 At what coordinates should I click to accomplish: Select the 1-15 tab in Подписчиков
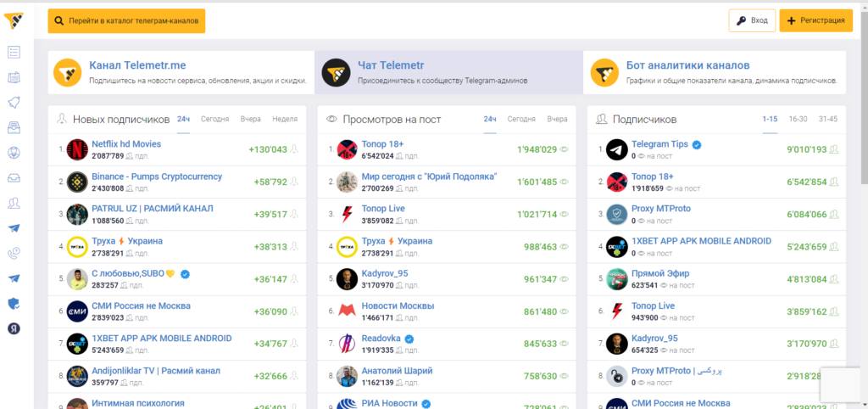coord(770,119)
